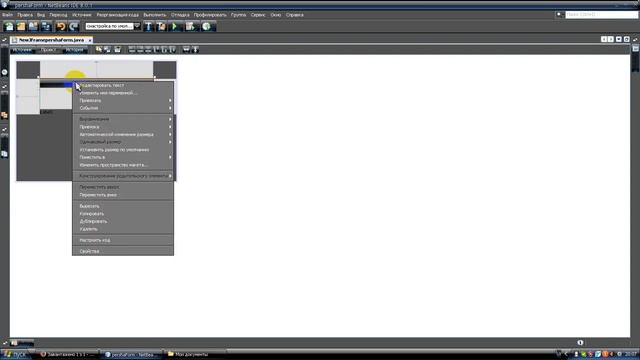Save all files via toolbar icon
The height and width of the screenshot is (360, 640).
(x=45, y=27)
